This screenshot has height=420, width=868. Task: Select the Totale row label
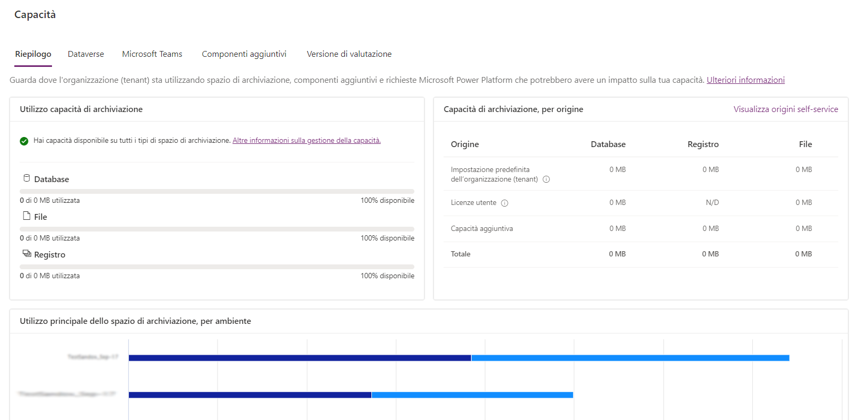click(461, 254)
